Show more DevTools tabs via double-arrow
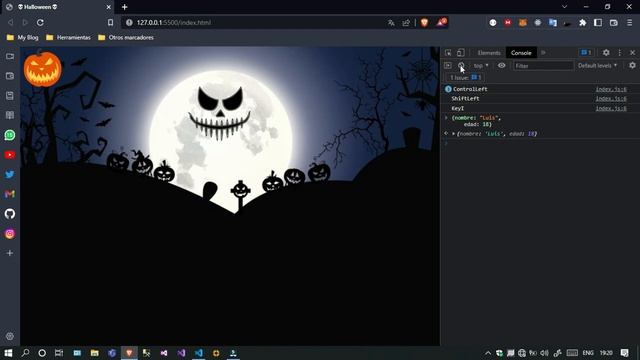The width and height of the screenshot is (640, 360). (x=543, y=53)
